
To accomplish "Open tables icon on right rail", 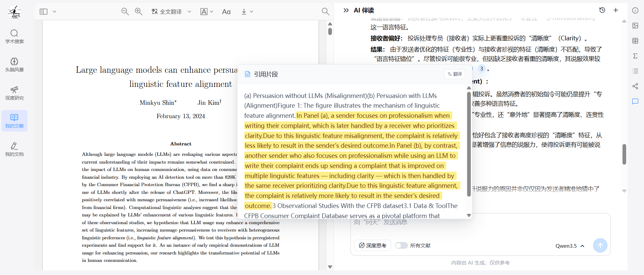I will [635, 41].
